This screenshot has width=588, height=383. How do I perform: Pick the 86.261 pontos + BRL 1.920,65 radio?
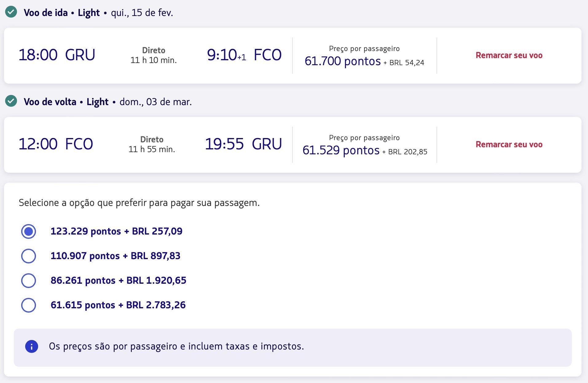[29, 281]
